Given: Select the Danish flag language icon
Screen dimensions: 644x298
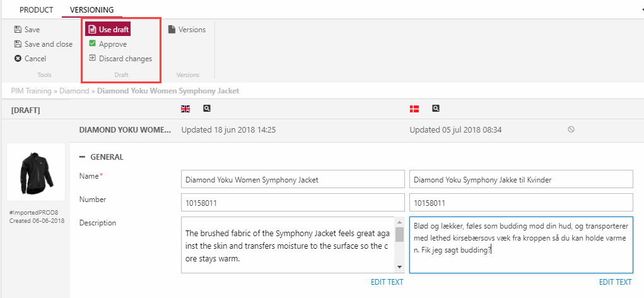Looking at the screenshot, I should coord(414,109).
